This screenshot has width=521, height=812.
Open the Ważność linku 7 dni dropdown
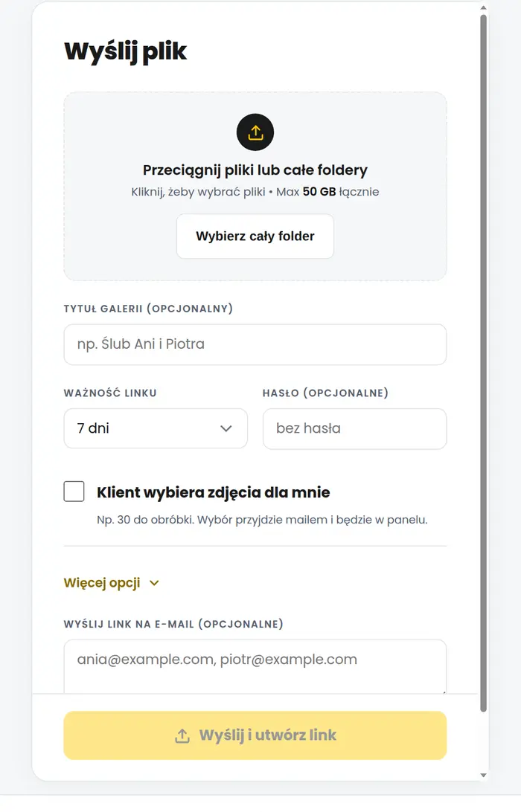[x=156, y=428]
